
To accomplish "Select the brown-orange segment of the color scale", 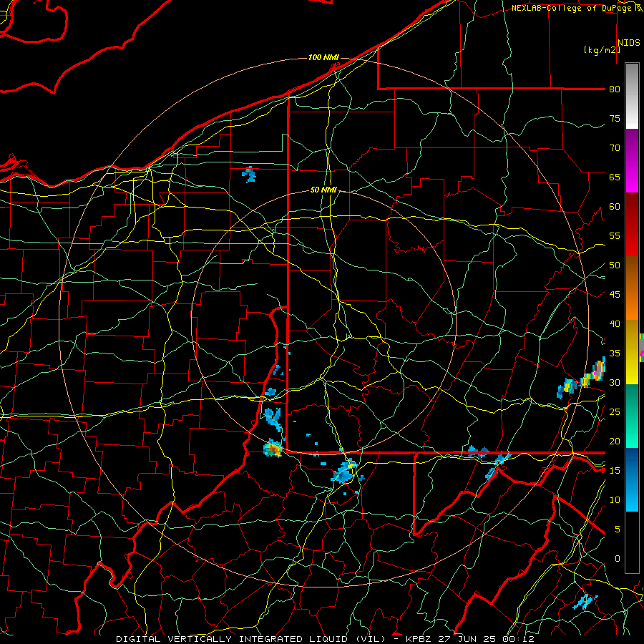I will point(632,289).
